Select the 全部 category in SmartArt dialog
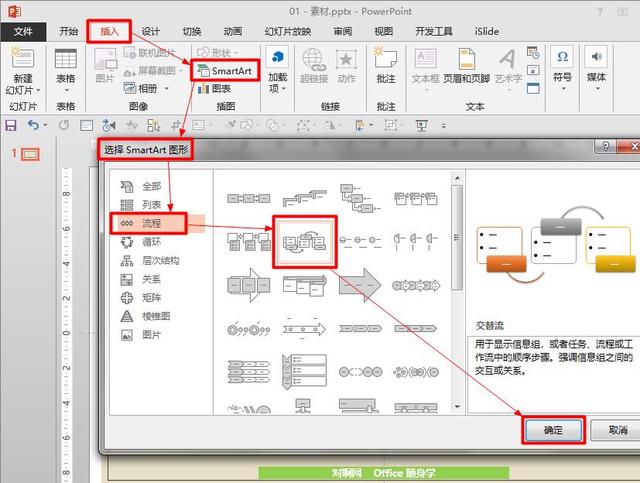Image resolution: width=640 pixels, height=483 pixels. click(x=140, y=186)
